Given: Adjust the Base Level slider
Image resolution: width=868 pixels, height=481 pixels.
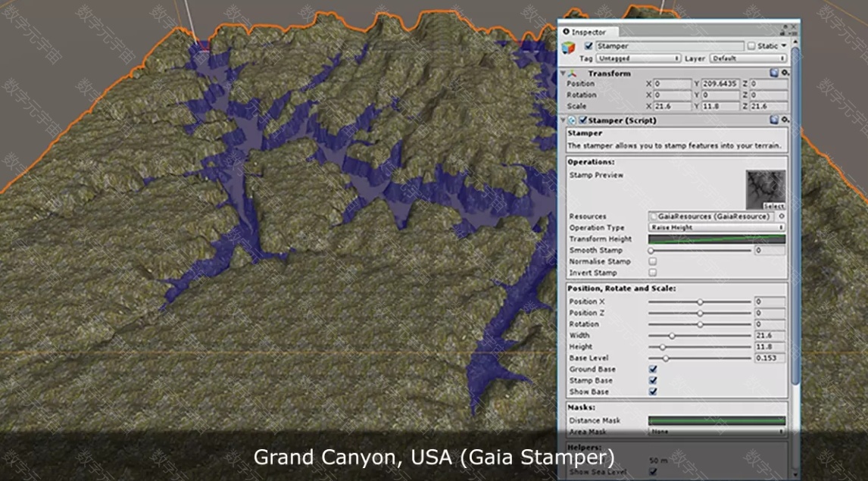Looking at the screenshot, I should coord(701,358).
